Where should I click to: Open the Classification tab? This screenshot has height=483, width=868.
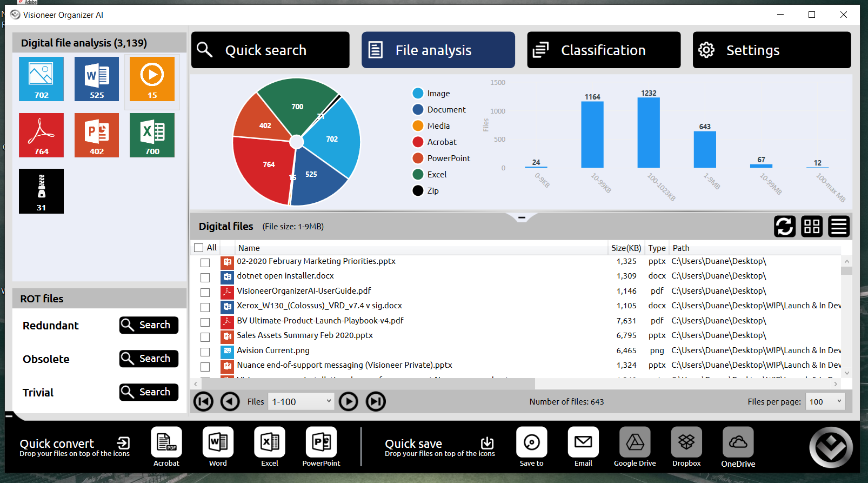coord(603,50)
